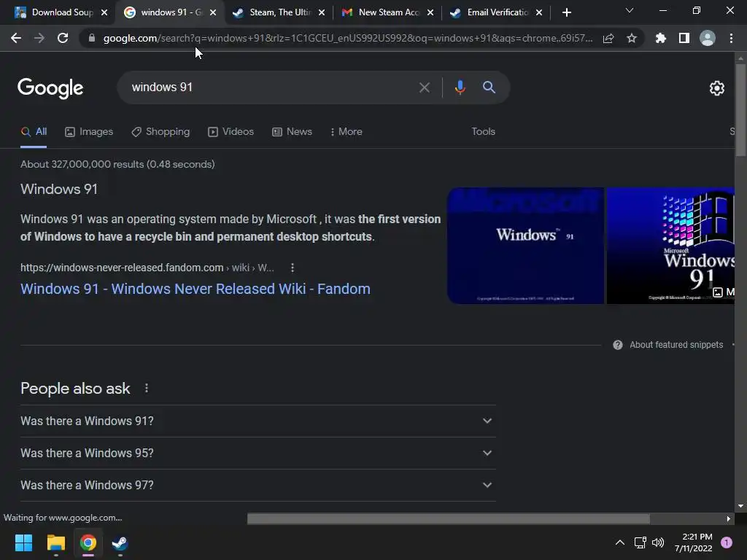Open the More search filters dropdown
The height and width of the screenshot is (560, 747).
[347, 131]
